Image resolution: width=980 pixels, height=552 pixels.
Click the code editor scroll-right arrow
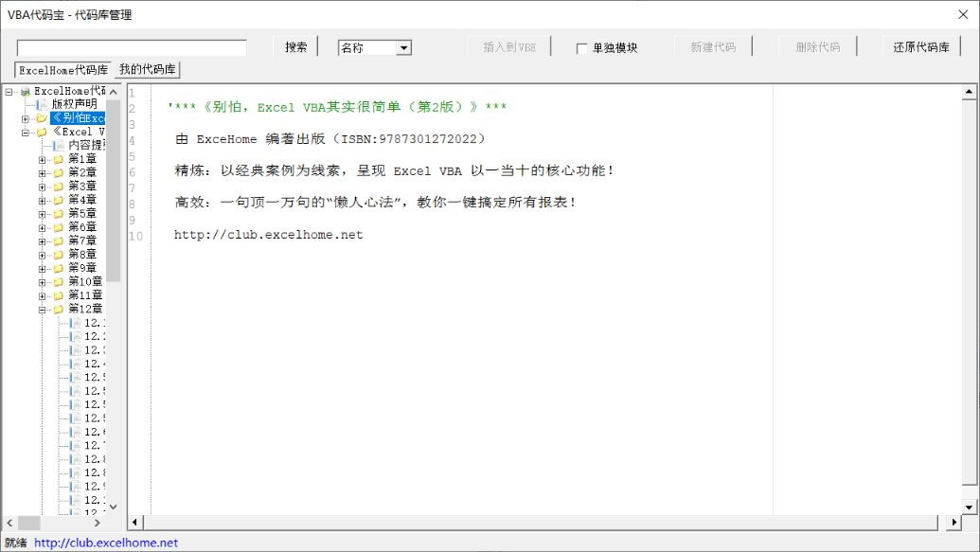[x=953, y=522]
